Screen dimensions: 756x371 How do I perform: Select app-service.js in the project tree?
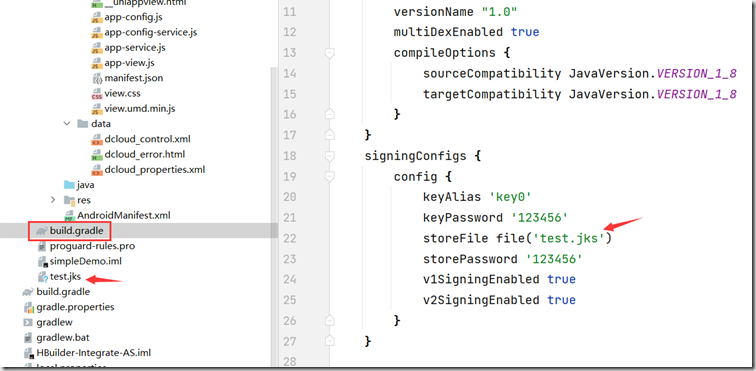coord(135,48)
